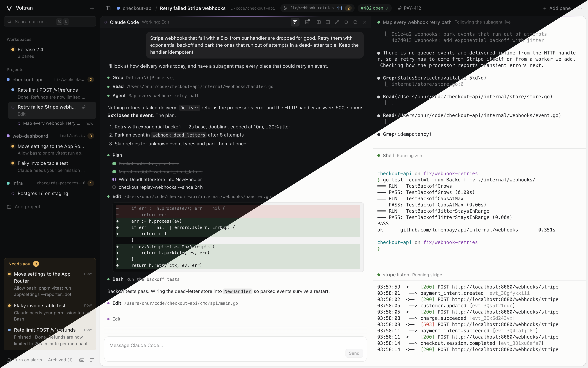
Task: Toggle the sidebar panel icon
Action: pyautogui.click(x=108, y=8)
